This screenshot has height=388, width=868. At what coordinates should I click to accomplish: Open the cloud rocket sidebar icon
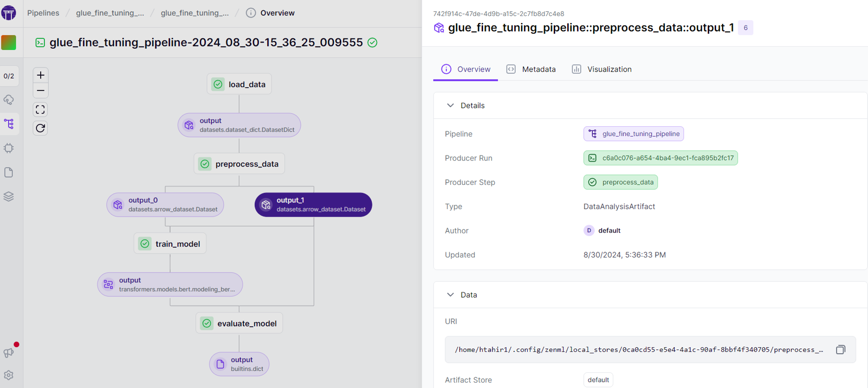pos(9,100)
